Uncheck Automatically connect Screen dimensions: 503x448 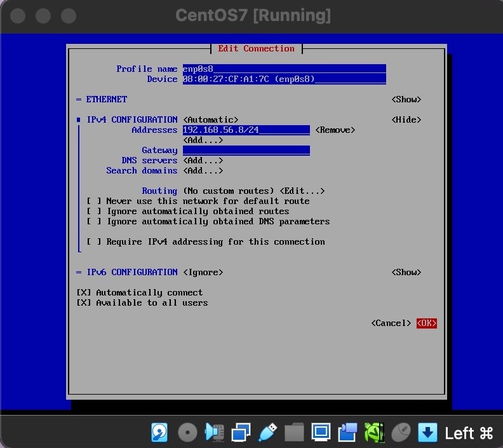pyautogui.click(x=139, y=293)
